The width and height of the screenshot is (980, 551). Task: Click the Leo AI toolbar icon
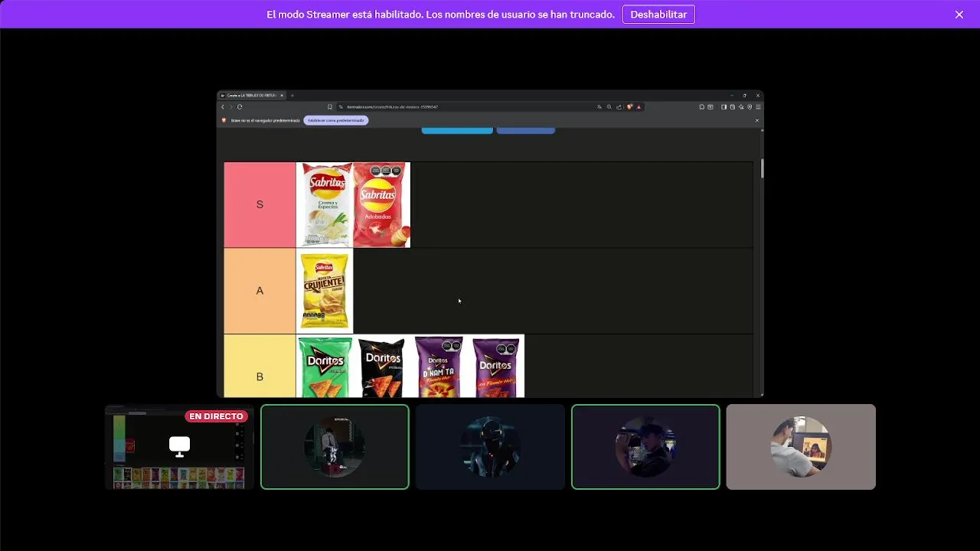point(741,107)
